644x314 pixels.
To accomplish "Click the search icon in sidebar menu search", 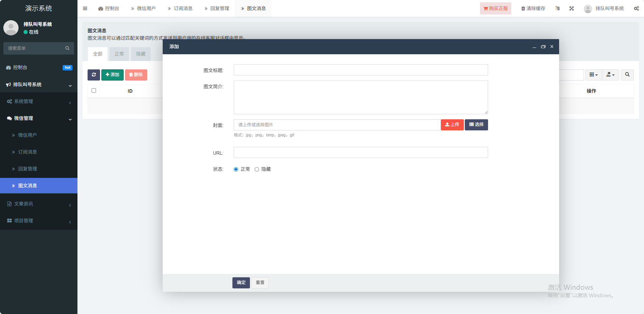I will 67,48.
